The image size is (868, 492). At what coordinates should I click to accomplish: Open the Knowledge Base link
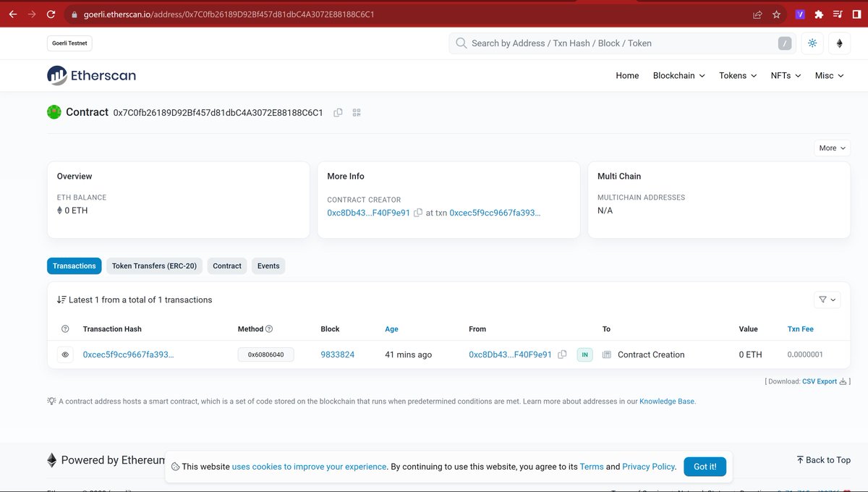666,402
